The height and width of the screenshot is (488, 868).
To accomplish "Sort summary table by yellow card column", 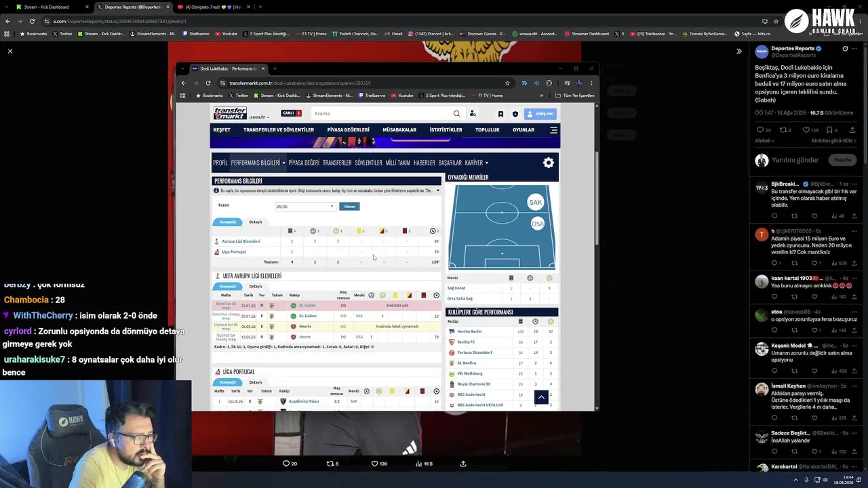I will point(361,231).
